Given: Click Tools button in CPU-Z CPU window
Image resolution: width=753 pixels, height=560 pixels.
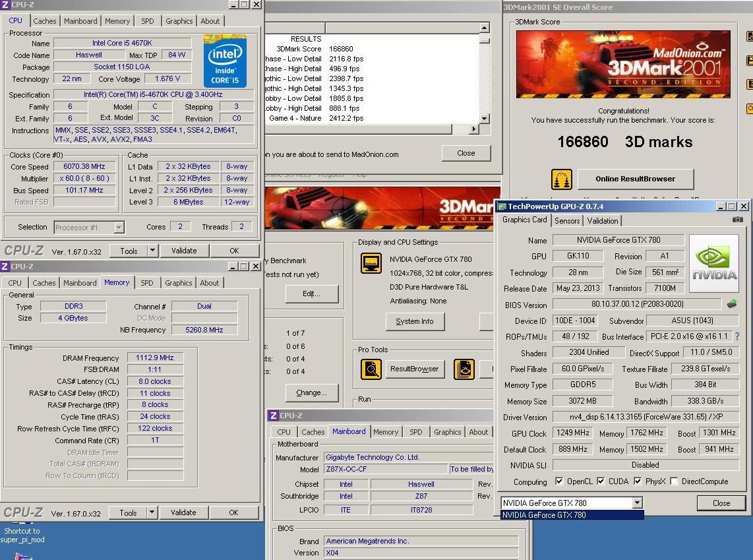Looking at the screenshot, I should (x=129, y=250).
